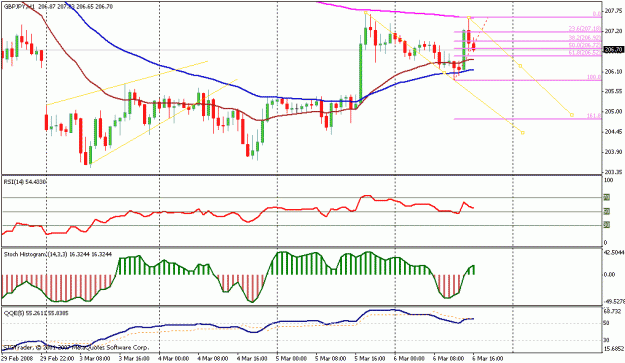Click the 207.75 price axis label
Image resolution: width=625 pixels, height=363 pixels.
pos(613,11)
